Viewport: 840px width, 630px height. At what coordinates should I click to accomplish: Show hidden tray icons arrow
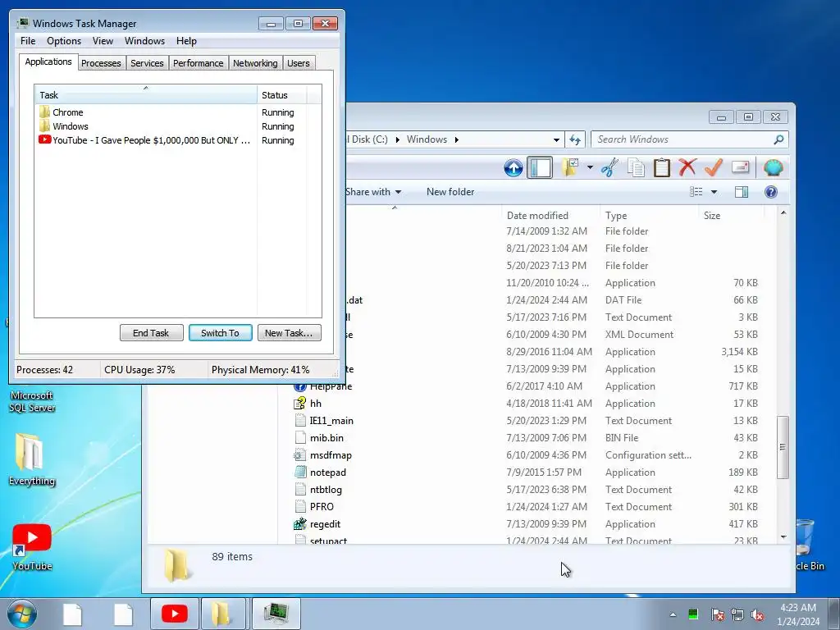pyautogui.click(x=673, y=614)
